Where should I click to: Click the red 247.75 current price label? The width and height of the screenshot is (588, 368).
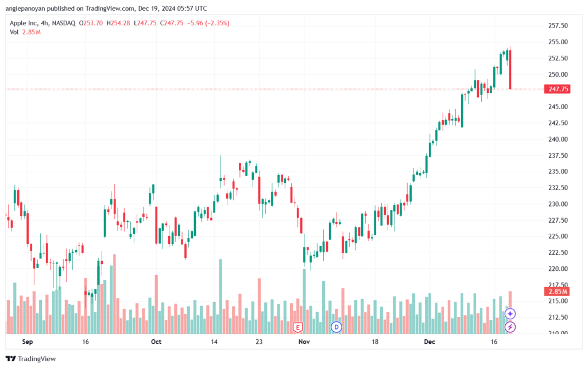pos(557,89)
